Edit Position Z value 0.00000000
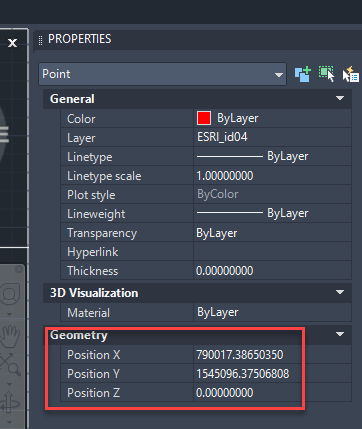 pyautogui.click(x=272, y=393)
